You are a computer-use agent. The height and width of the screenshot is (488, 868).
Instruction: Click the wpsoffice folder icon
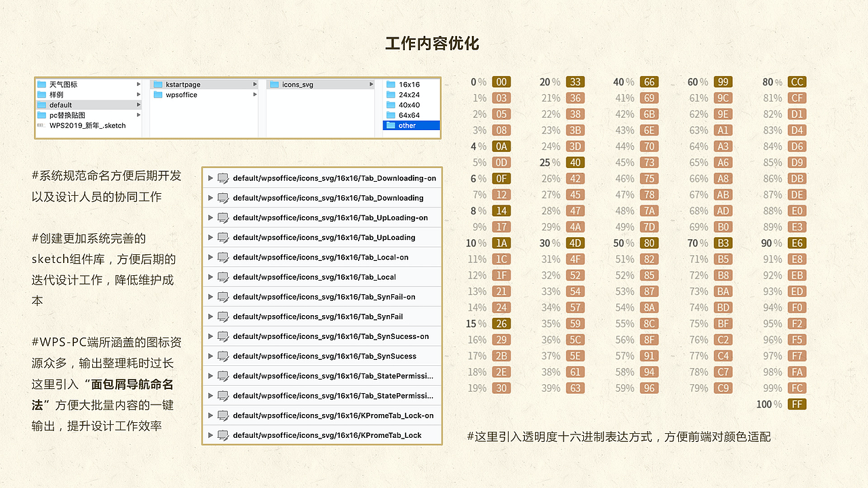(158, 95)
